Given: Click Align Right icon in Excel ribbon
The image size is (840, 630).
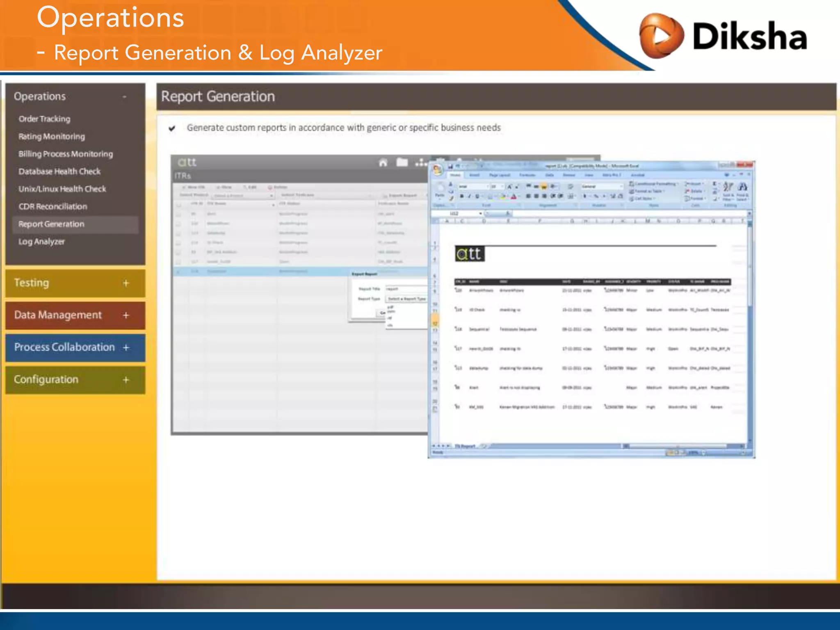Looking at the screenshot, I should [x=544, y=196].
